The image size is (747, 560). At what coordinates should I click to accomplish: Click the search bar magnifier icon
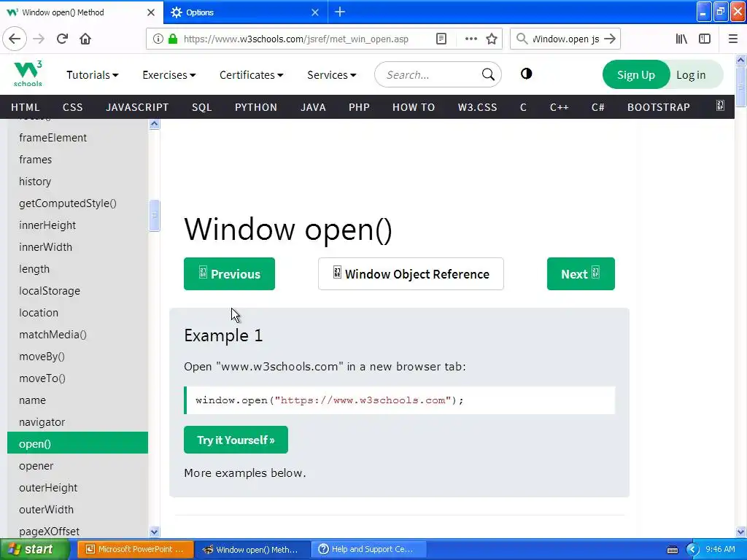522,39
